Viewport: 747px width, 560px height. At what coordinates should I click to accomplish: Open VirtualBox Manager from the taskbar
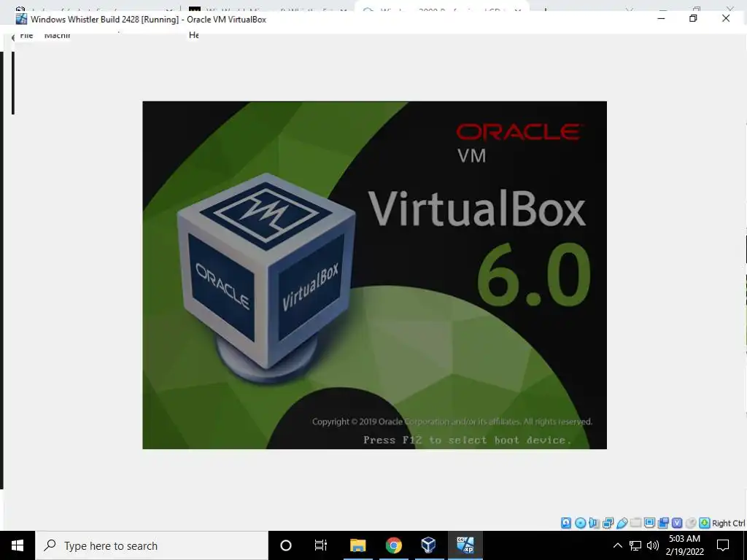pos(429,545)
